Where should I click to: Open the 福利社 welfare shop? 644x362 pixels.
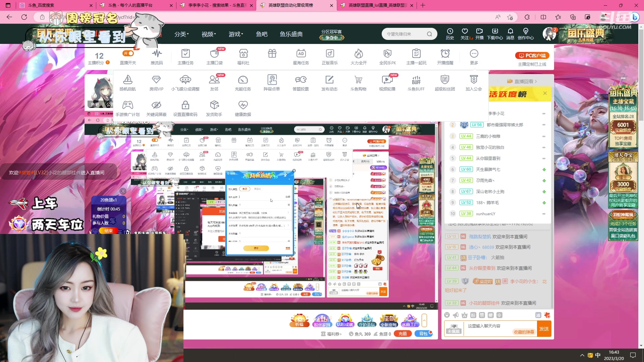[x=244, y=57]
